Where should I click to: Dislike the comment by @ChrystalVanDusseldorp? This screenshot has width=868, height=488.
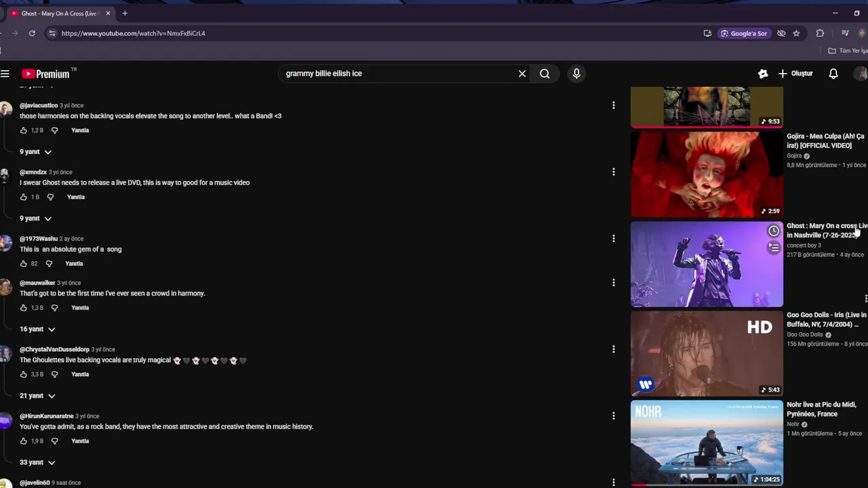(x=55, y=374)
